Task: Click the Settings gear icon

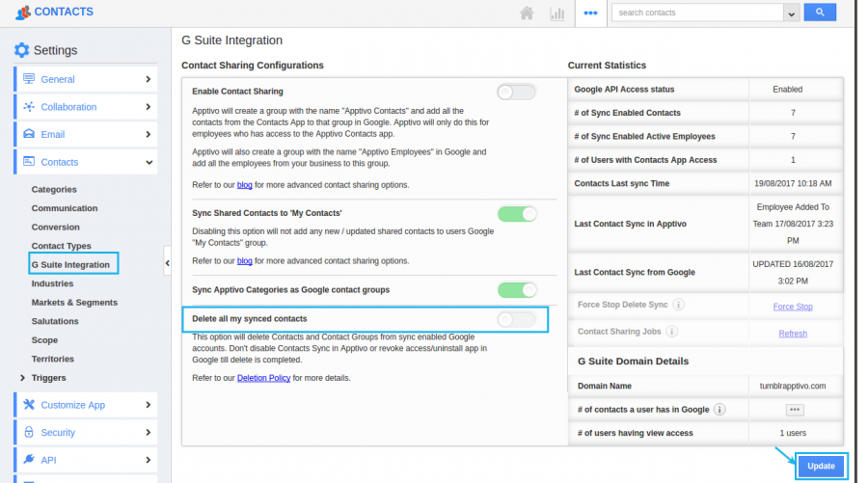Action: coord(21,50)
